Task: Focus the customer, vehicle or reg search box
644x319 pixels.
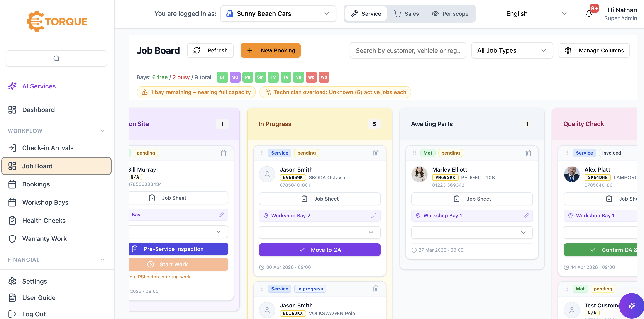Action: pyautogui.click(x=408, y=51)
